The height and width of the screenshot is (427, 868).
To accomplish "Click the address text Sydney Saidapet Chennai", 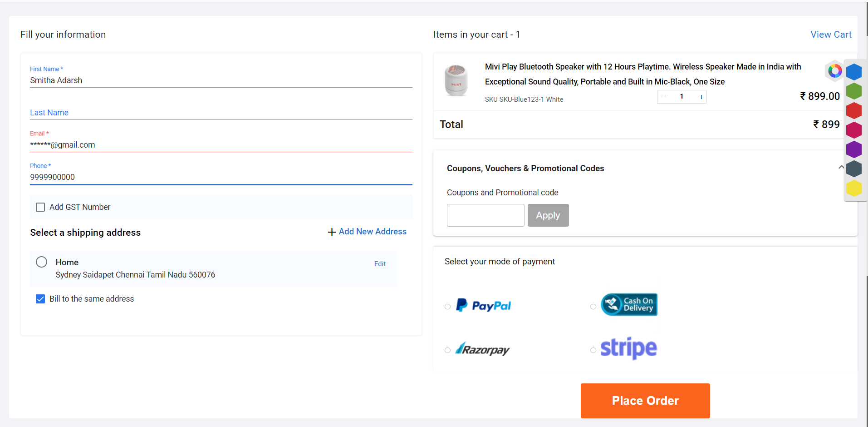I will (135, 275).
